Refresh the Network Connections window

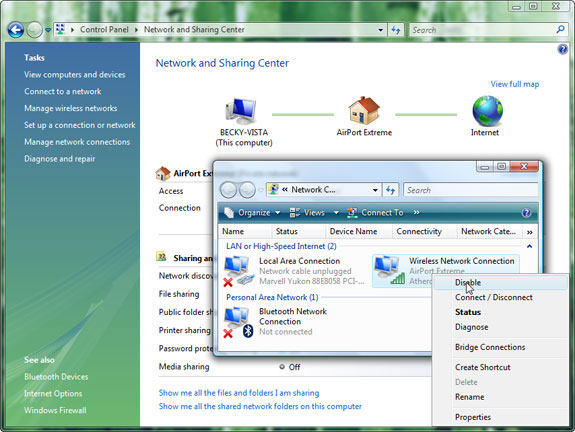click(x=390, y=190)
